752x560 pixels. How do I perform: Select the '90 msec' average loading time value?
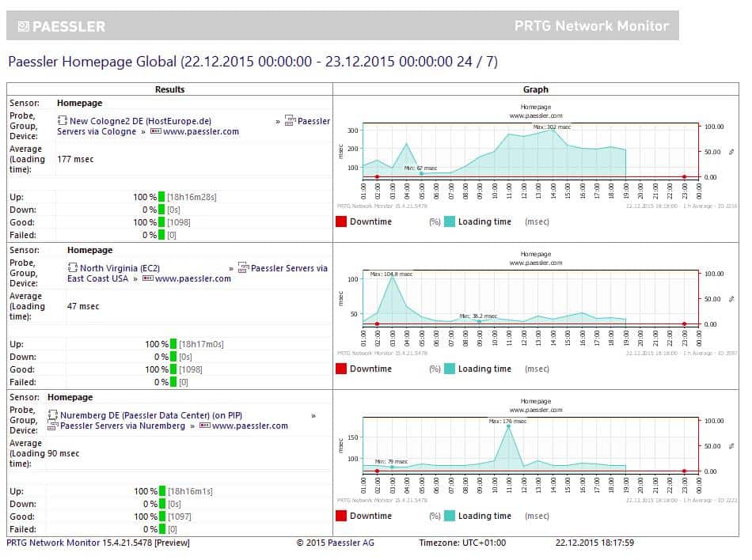coord(63,454)
